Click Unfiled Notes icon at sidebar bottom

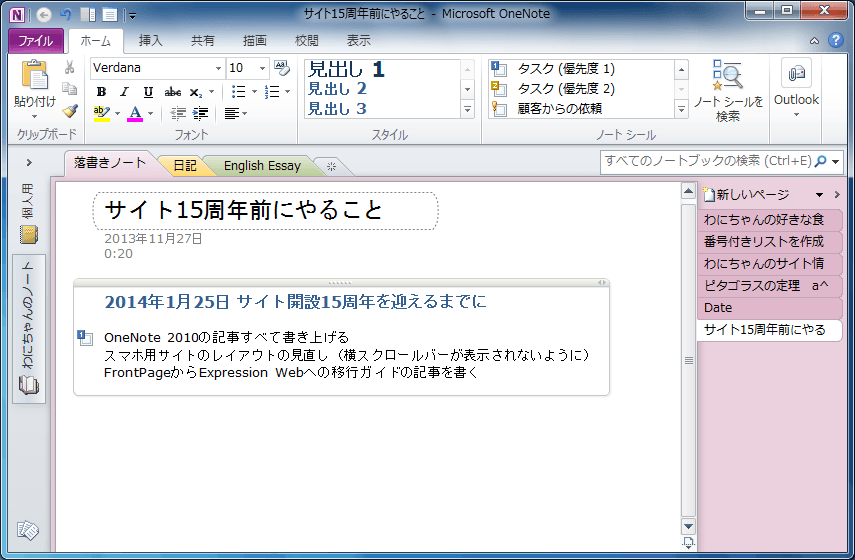coord(28,529)
